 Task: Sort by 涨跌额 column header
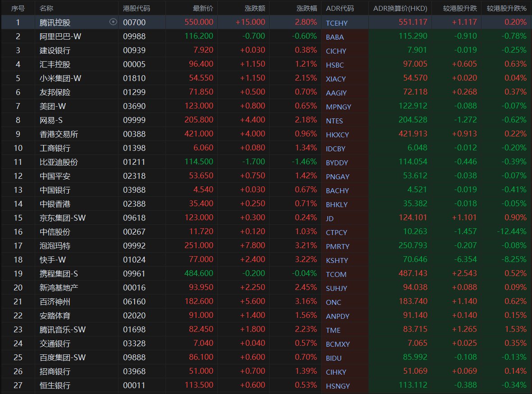click(x=255, y=9)
